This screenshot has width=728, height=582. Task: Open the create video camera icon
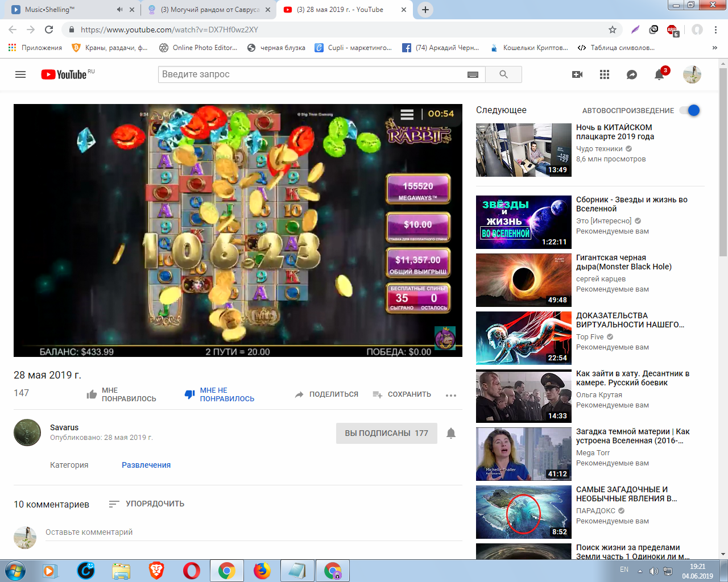[577, 74]
